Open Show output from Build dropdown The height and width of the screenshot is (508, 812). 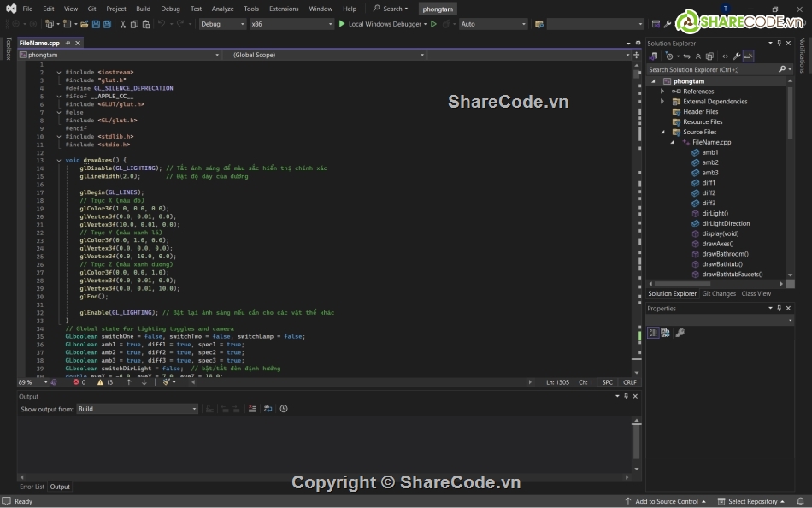pyautogui.click(x=138, y=409)
